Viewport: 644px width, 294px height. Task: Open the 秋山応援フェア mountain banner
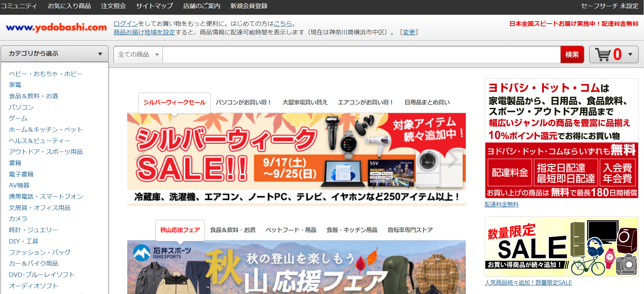297,267
